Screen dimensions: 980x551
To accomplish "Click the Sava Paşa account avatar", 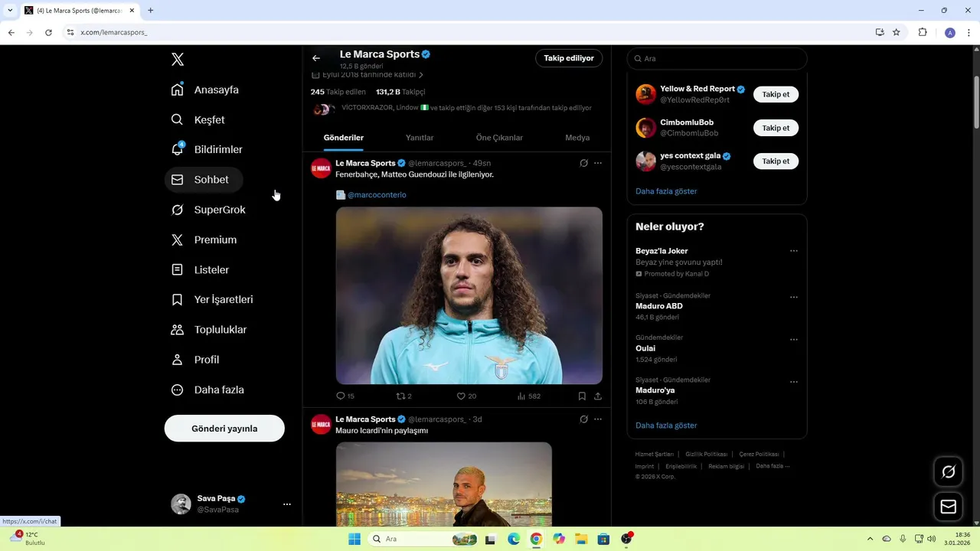I will tap(181, 504).
